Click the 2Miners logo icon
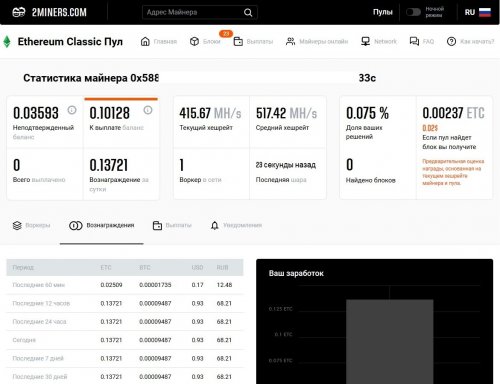The width and height of the screenshot is (500, 384). tap(19, 12)
